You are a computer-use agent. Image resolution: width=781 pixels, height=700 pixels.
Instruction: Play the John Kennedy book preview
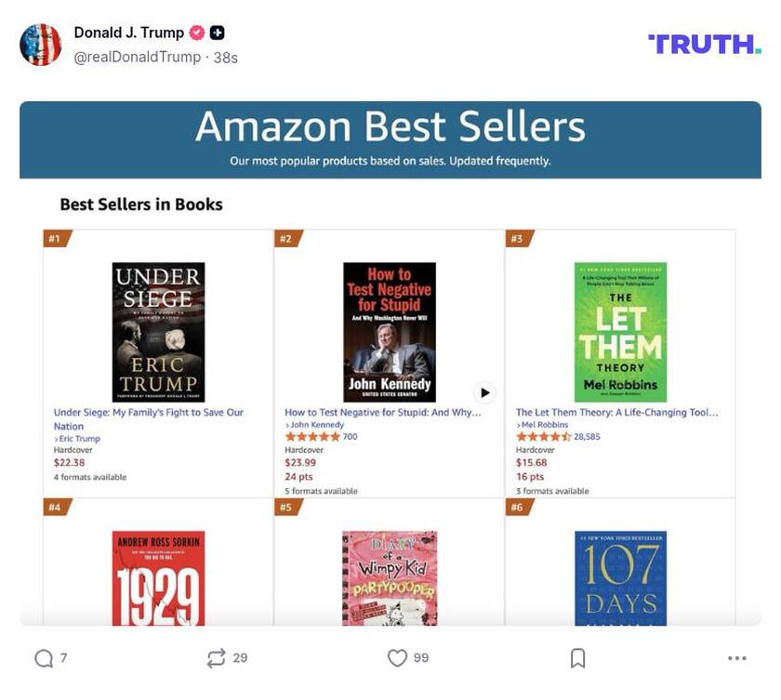pyautogui.click(x=484, y=392)
